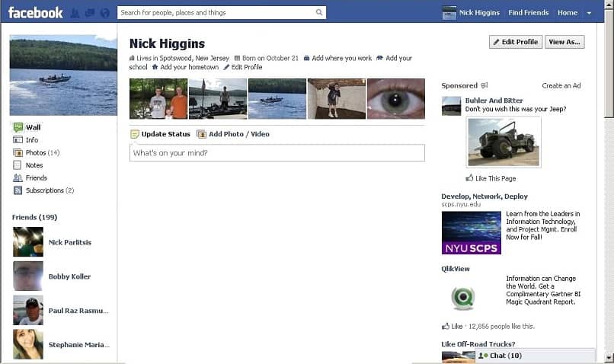Screen dimensions: 614x364
Task: Click the Add Photo / Video icon
Action: [201, 134]
